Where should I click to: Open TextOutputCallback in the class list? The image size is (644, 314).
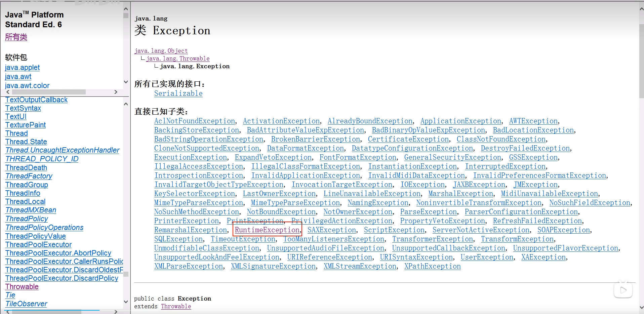36,100
